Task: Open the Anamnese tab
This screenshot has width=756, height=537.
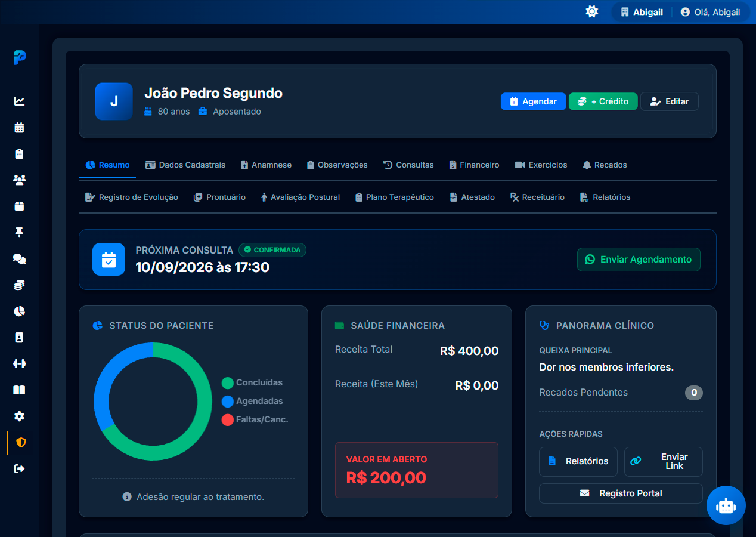Action: [266, 165]
